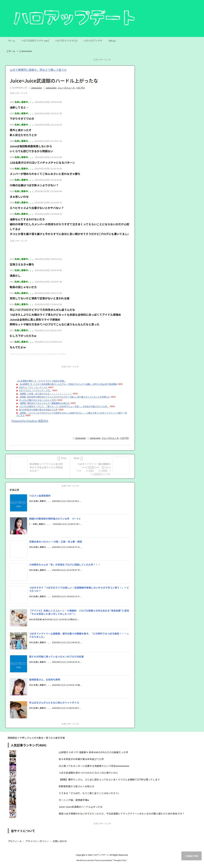Viewport: 204px width, 868px height.
Task: Click the article title Juice=Juice武道館のハードル上がったな
Action: click(54, 81)
